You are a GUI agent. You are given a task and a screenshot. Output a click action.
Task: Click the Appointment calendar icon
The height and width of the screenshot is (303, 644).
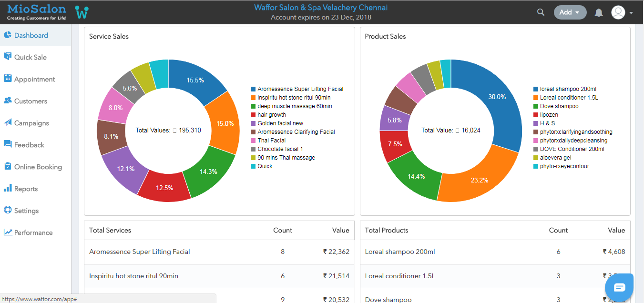pos(8,79)
